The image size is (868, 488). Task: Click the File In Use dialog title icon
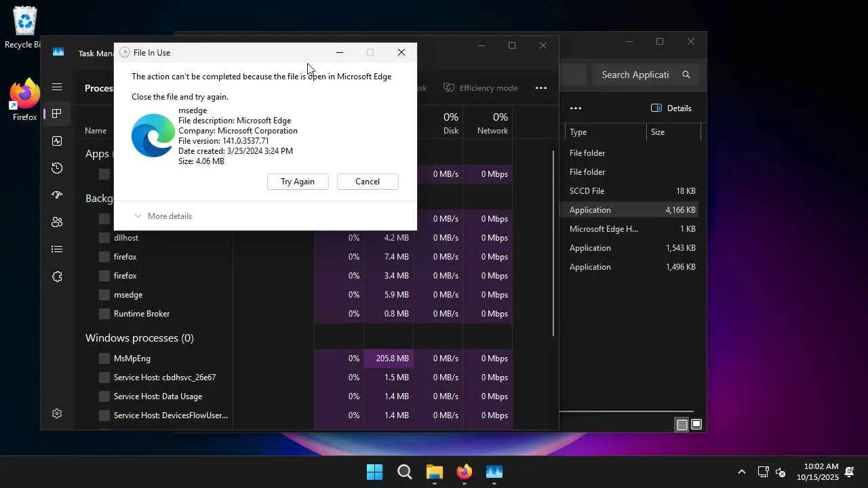pos(125,52)
